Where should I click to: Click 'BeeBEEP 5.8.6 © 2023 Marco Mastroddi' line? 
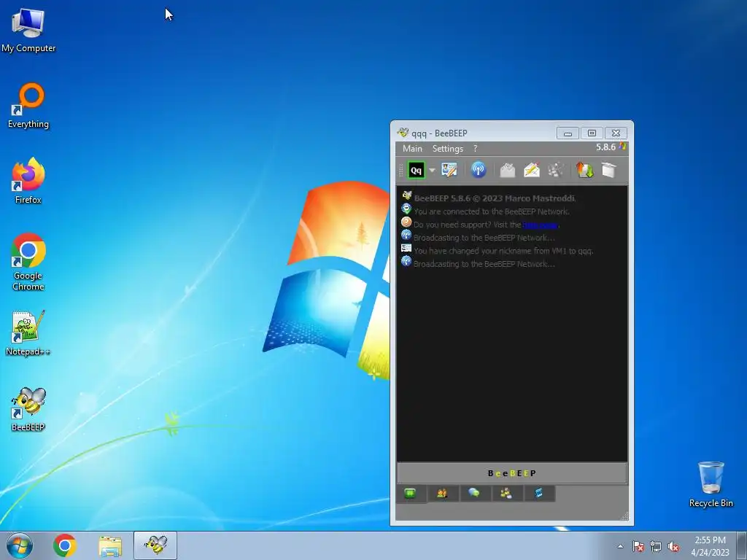495,198
